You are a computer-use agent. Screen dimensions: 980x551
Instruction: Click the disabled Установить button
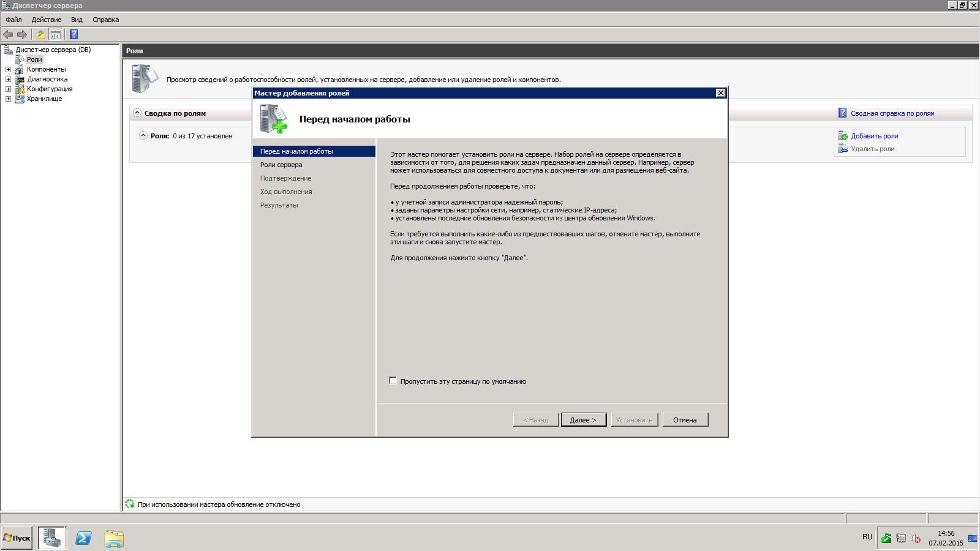click(x=635, y=420)
